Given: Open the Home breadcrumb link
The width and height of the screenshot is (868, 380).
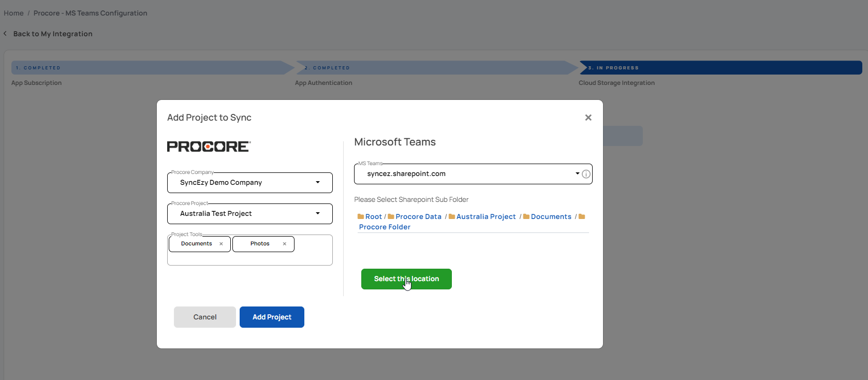Looking at the screenshot, I should pyautogui.click(x=13, y=13).
